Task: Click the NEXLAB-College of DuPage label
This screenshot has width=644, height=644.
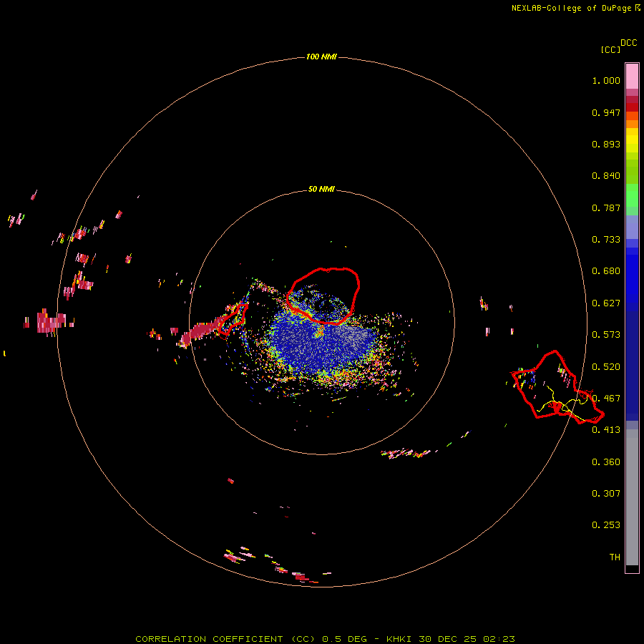Action: click(x=576, y=8)
